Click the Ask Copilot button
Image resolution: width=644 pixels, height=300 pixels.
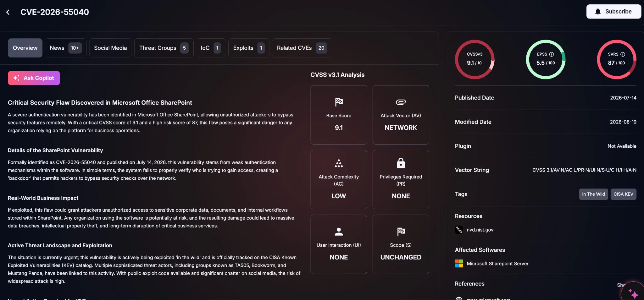(34, 78)
